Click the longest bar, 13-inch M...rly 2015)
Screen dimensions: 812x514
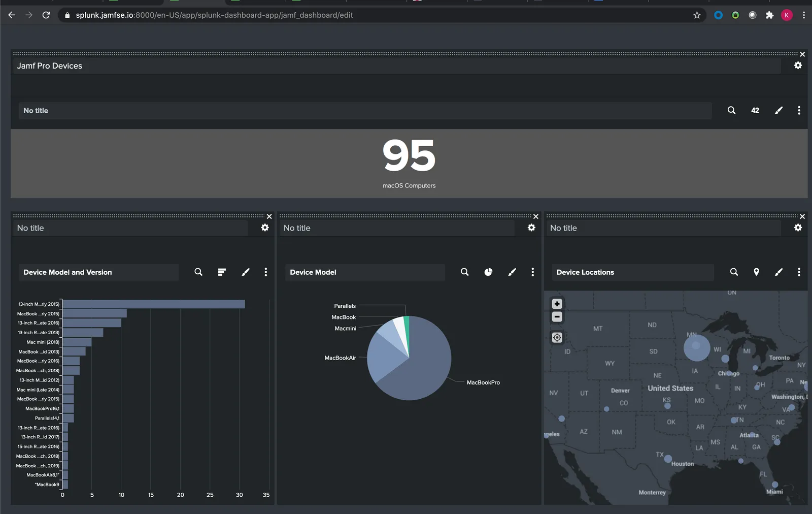(154, 304)
